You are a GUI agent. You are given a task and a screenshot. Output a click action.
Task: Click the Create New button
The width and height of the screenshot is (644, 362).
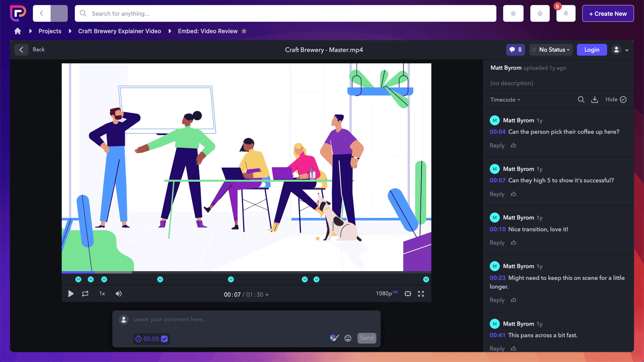608,14
